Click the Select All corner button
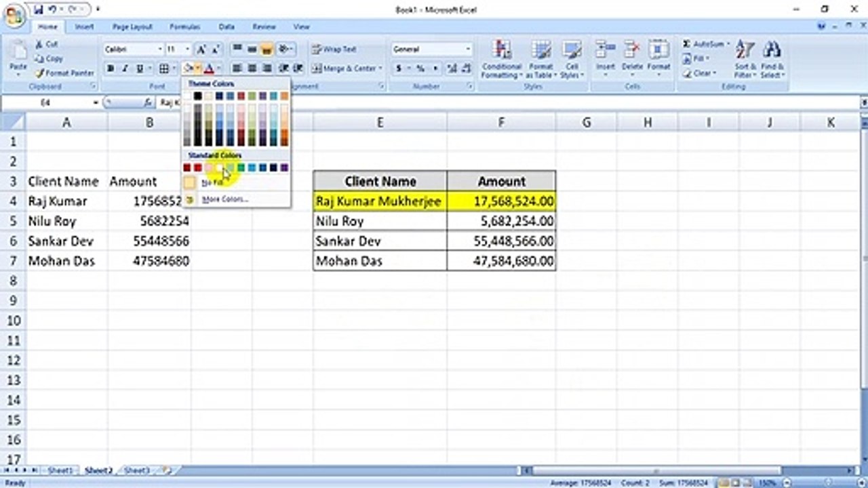The image size is (868, 488). click(13, 122)
